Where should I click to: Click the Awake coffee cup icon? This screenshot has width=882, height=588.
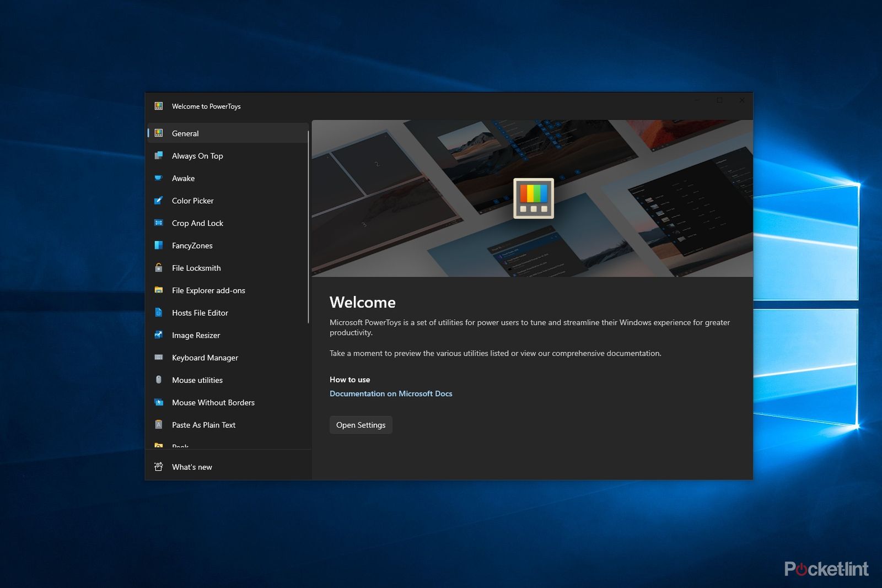pos(159,178)
